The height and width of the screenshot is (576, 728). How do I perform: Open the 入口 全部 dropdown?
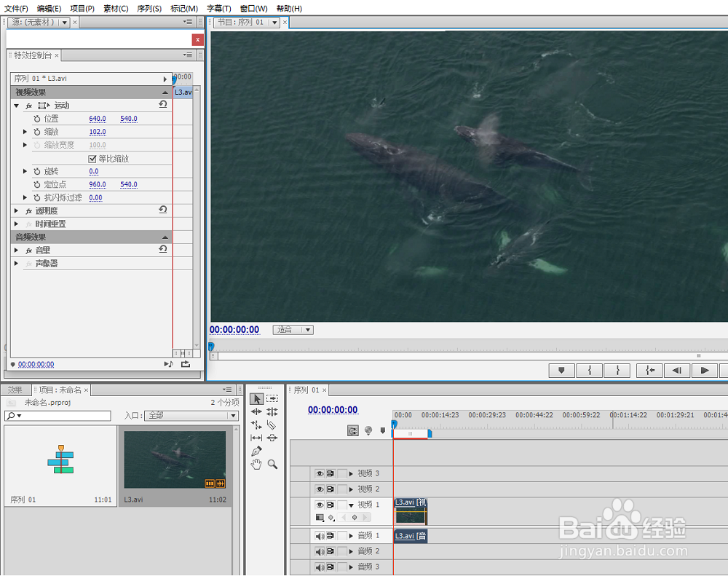(x=191, y=416)
